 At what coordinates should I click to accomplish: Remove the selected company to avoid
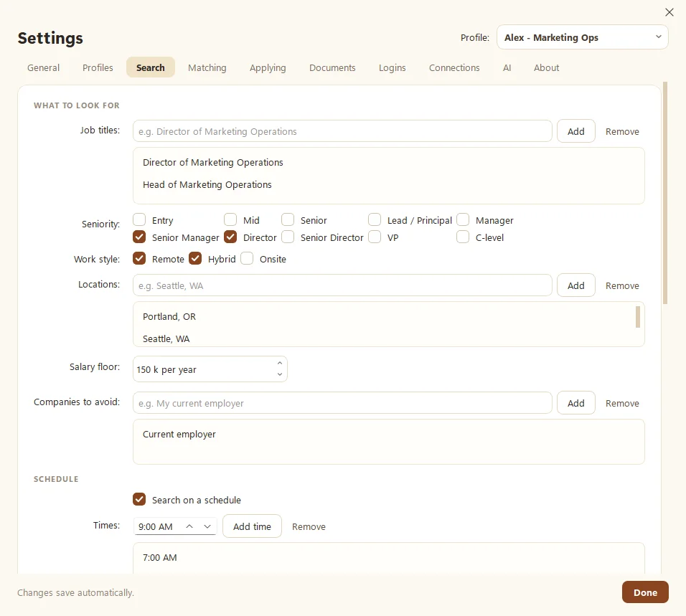[x=622, y=404]
